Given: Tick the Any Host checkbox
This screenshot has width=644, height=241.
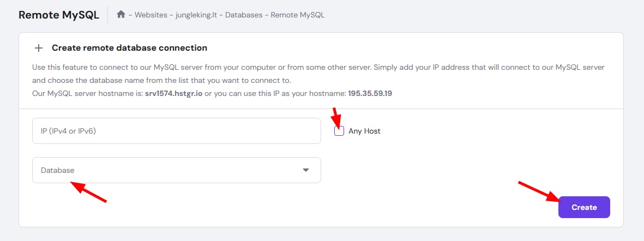Looking at the screenshot, I should click(339, 131).
